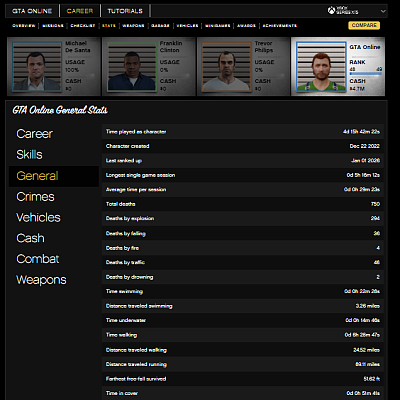
Task: Open the Tutorials top tab
Action: pyautogui.click(x=125, y=11)
